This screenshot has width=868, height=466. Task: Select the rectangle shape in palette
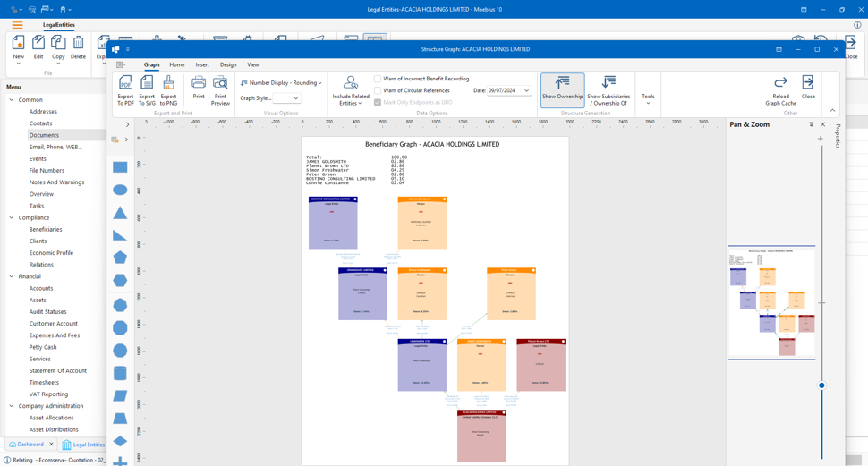[x=120, y=167]
